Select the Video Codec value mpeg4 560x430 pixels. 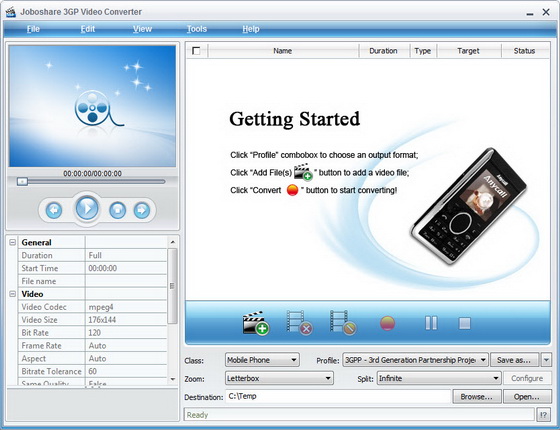point(126,307)
